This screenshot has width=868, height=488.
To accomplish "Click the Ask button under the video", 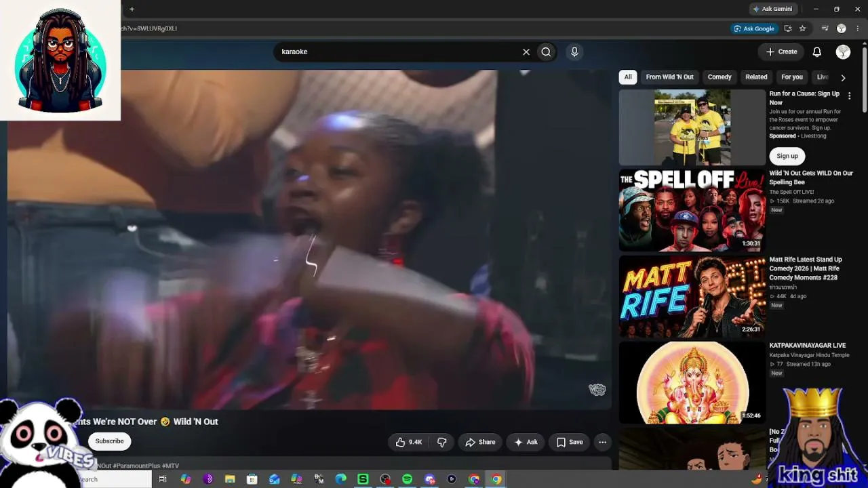I will coord(526,442).
